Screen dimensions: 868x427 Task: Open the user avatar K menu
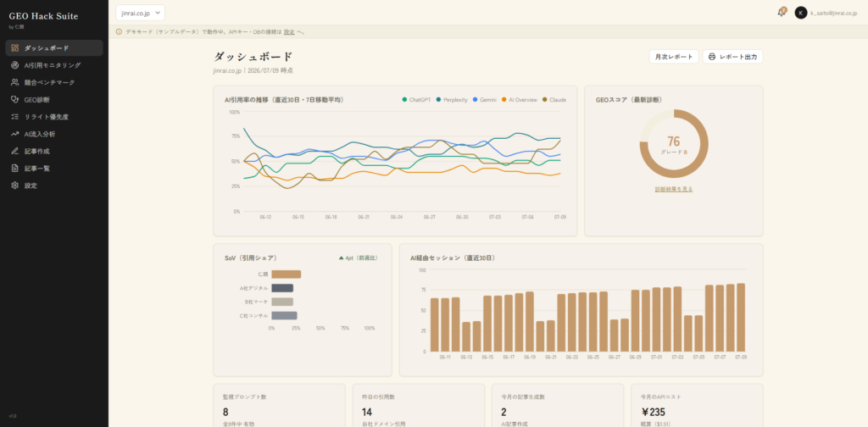tap(800, 13)
